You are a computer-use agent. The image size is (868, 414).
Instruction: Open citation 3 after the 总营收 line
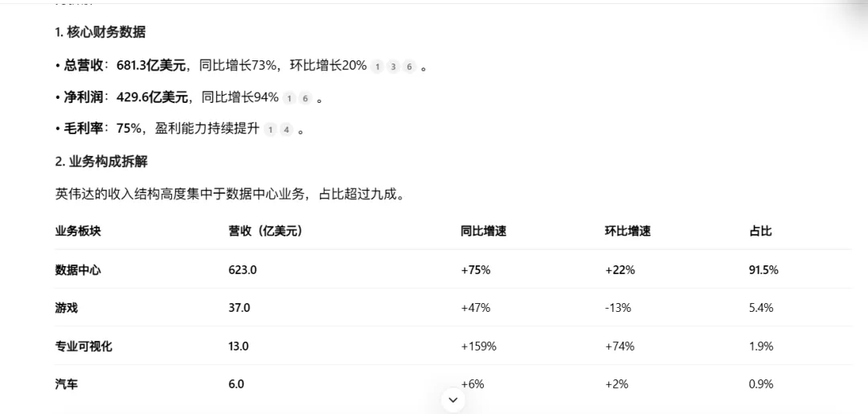point(393,67)
